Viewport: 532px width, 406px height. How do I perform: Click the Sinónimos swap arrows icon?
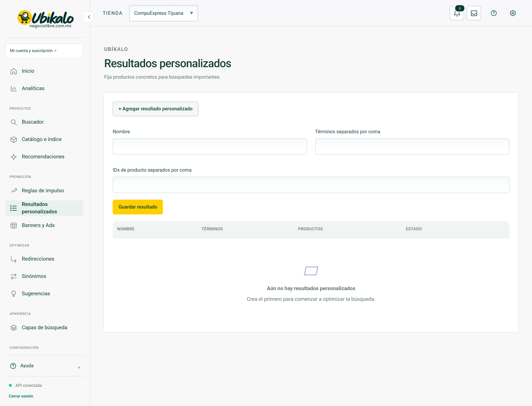click(x=13, y=276)
